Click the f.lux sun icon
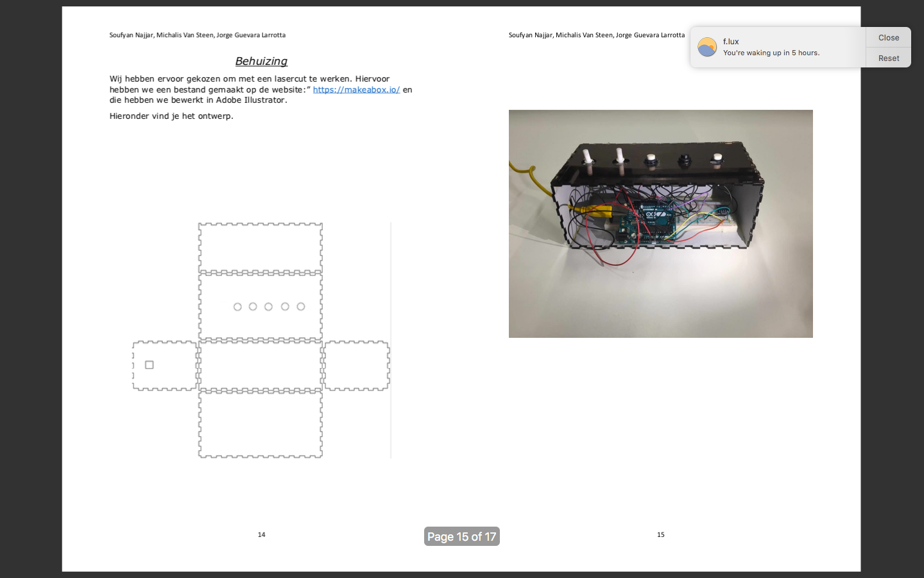Viewport: 924px width, 578px height. pos(707,47)
